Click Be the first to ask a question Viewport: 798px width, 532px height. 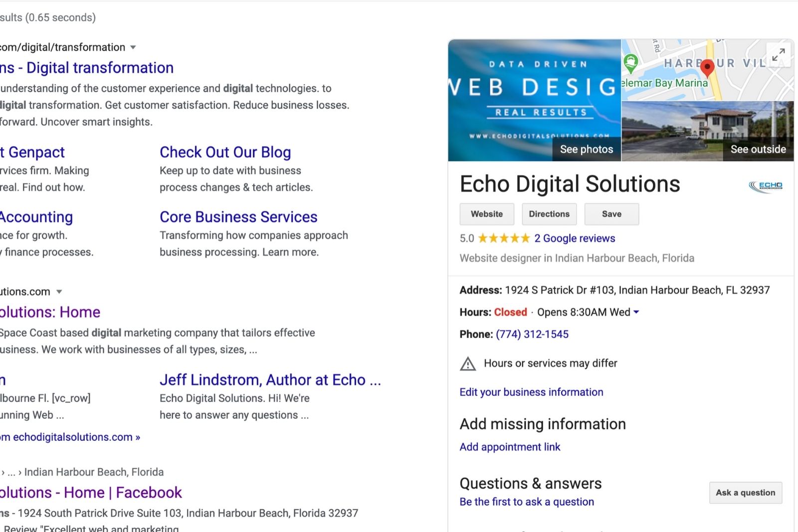[527, 502]
